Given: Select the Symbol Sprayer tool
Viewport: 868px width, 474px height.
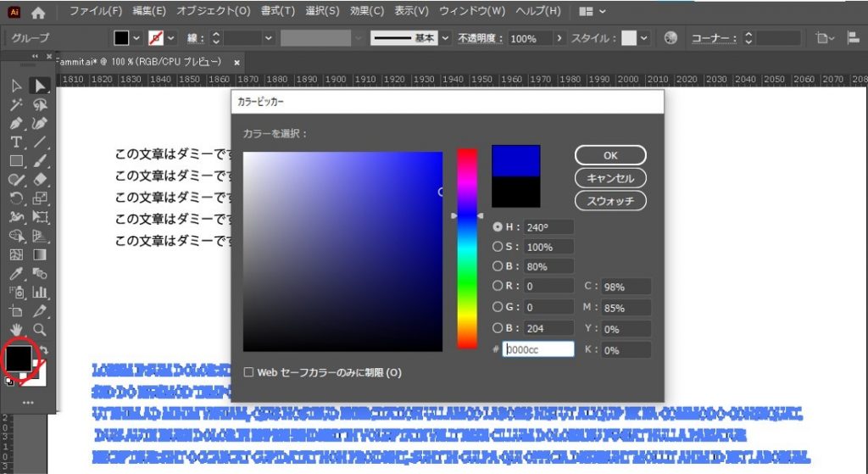Looking at the screenshot, I should click(16, 293).
